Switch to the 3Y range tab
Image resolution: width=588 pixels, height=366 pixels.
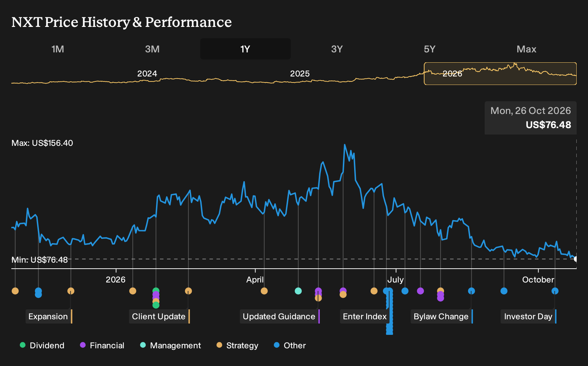click(337, 49)
